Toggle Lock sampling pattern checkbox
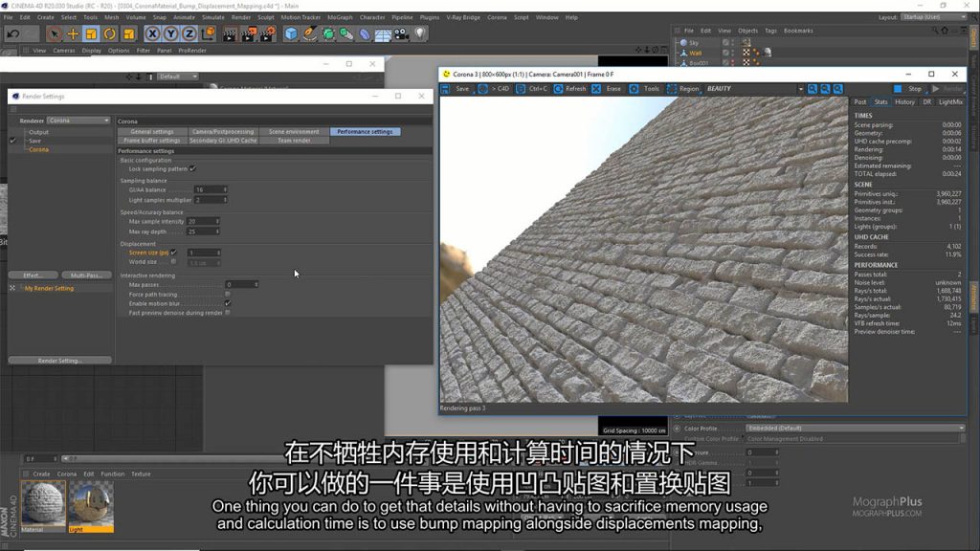The width and height of the screenshot is (980, 551). 192,168
